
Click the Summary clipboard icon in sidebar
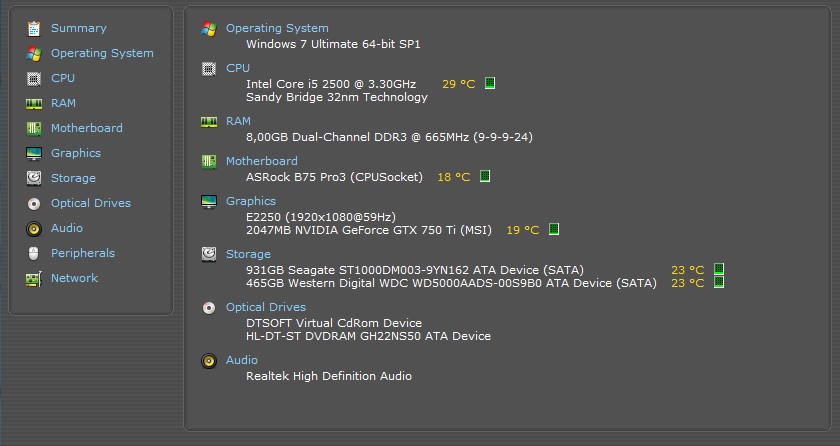tap(34, 28)
